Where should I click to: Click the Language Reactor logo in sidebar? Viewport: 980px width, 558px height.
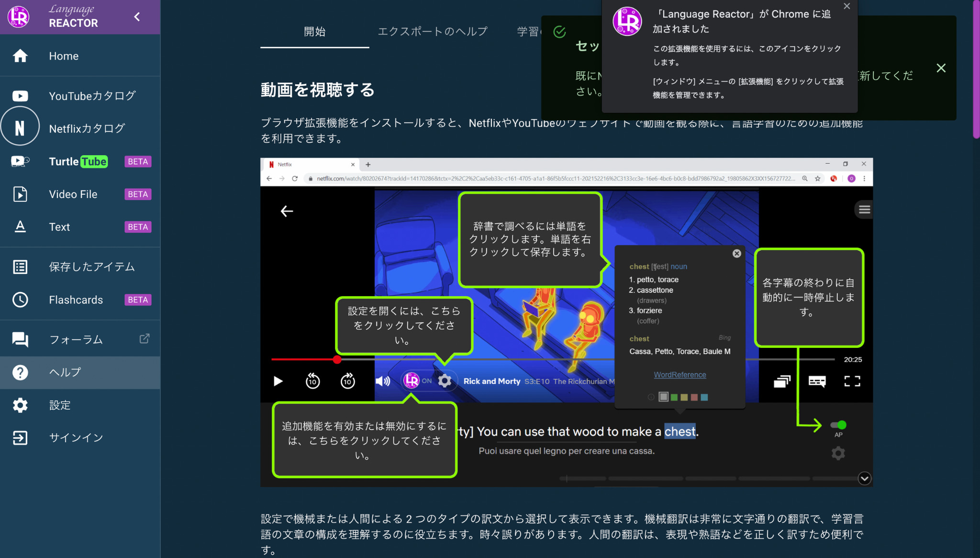[19, 17]
